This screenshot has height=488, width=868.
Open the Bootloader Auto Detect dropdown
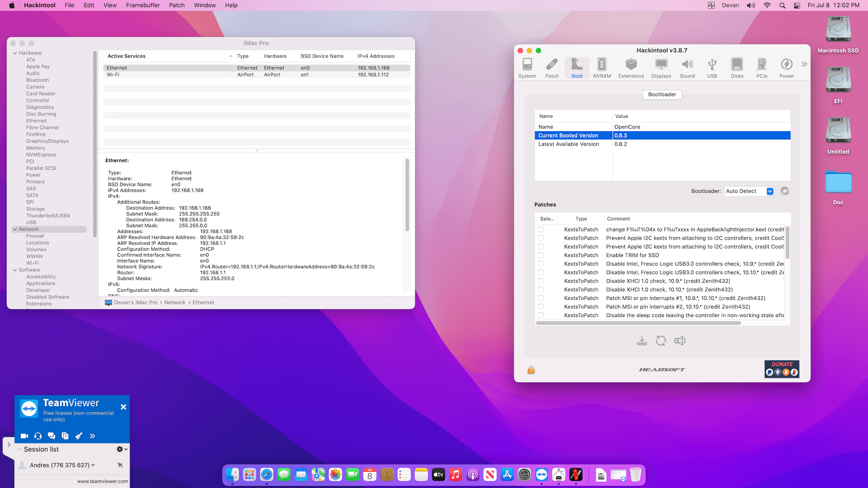pyautogui.click(x=749, y=191)
